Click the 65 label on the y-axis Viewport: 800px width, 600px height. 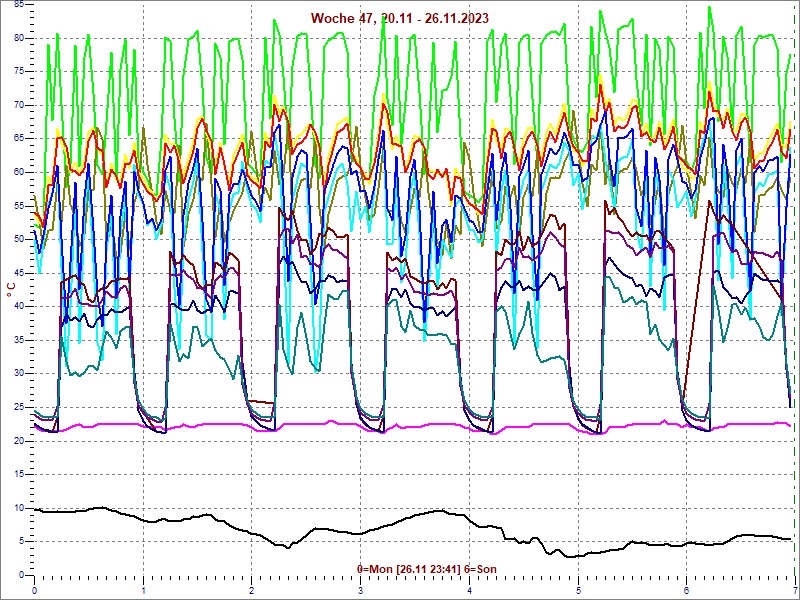pos(18,138)
